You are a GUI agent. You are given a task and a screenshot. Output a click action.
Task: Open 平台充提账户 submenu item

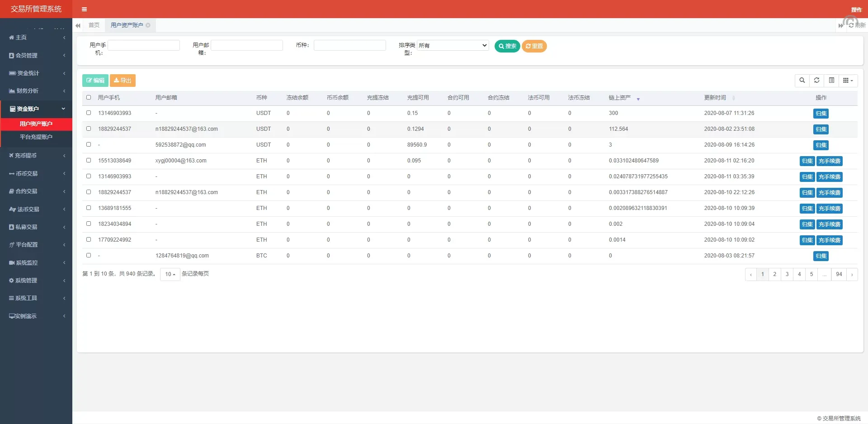tap(36, 137)
